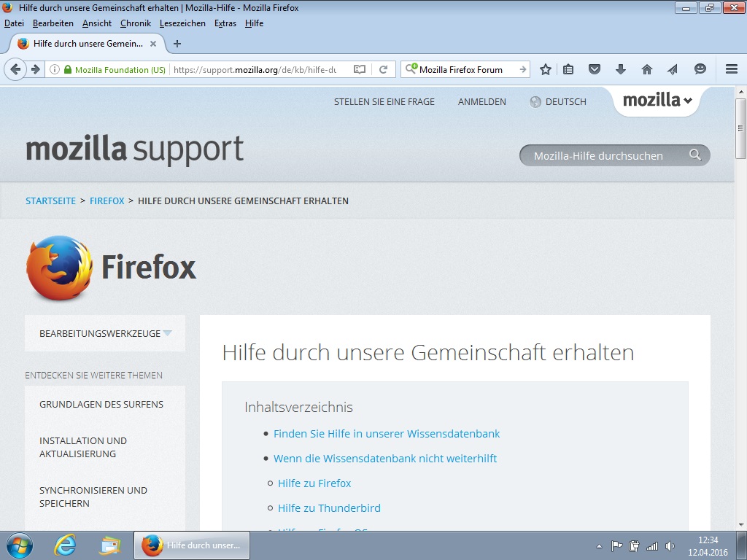
Task: Expand the Bearbeitungswerkzeuge dropdown
Action: tap(105, 333)
